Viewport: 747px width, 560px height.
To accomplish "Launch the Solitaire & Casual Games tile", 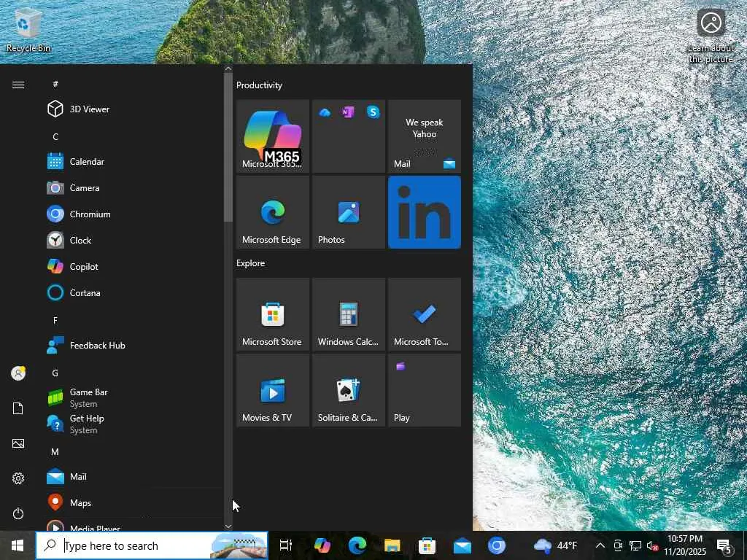I will pos(348,390).
